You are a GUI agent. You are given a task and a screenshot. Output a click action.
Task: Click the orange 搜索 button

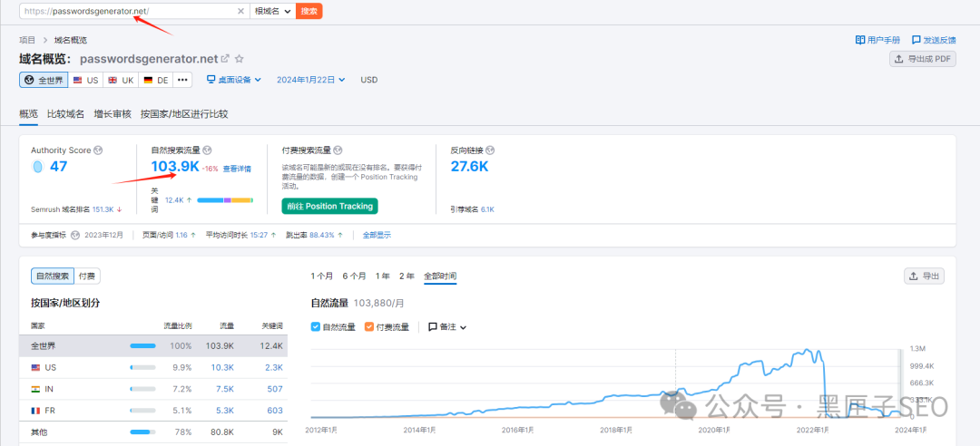point(309,11)
